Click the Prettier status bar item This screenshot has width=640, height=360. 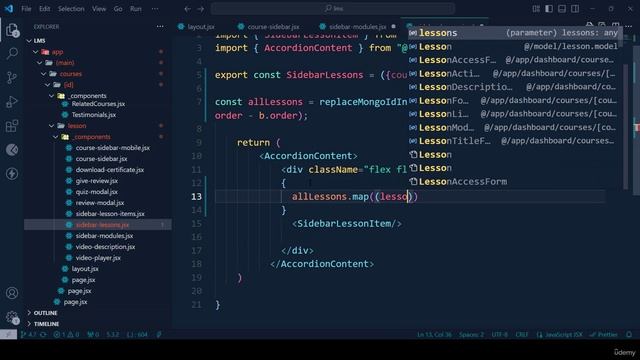604,335
